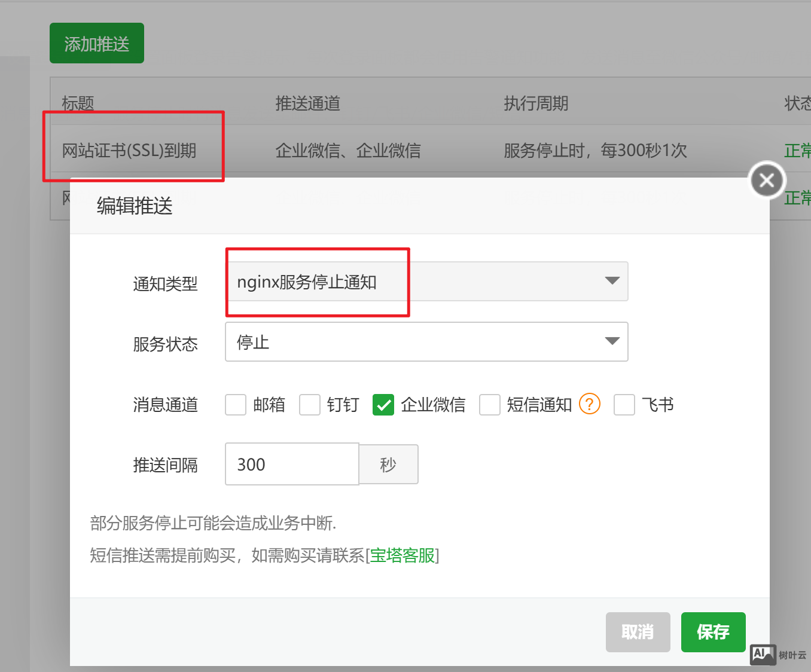This screenshot has height=672, width=811.
Task: Uncheck the 企业微信 channel checkbox
Action: [383, 405]
